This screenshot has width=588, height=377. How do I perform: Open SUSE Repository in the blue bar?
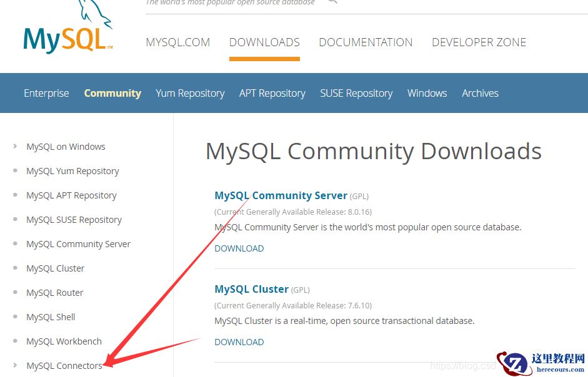tap(356, 93)
